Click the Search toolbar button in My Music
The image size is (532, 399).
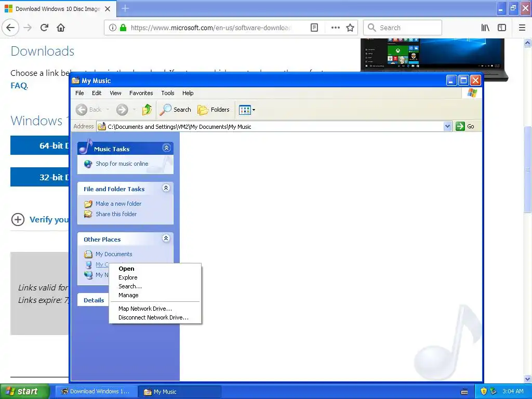176,110
